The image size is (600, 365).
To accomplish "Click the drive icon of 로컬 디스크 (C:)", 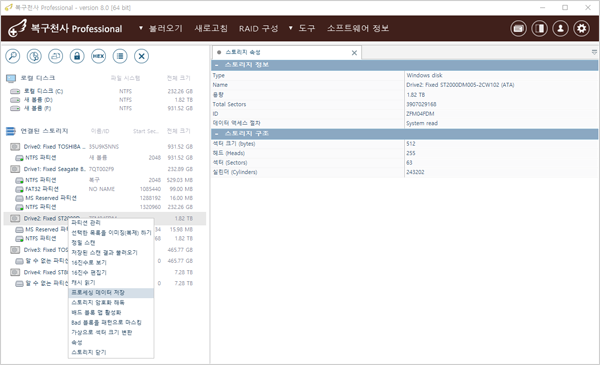I will click(x=15, y=91).
